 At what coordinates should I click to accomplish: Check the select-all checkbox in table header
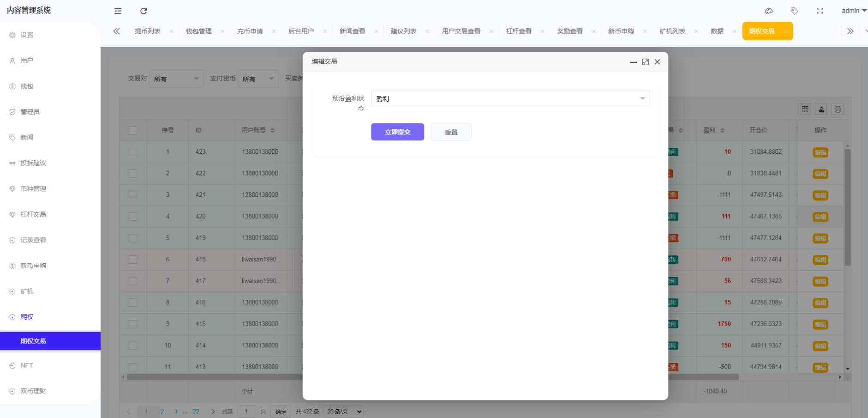133,130
